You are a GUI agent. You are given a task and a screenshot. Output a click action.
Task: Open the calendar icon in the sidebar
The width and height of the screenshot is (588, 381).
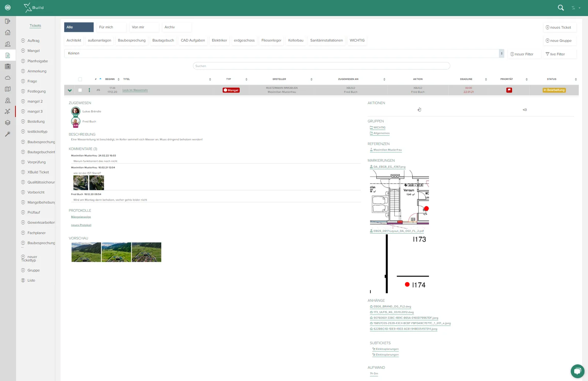coord(8,67)
